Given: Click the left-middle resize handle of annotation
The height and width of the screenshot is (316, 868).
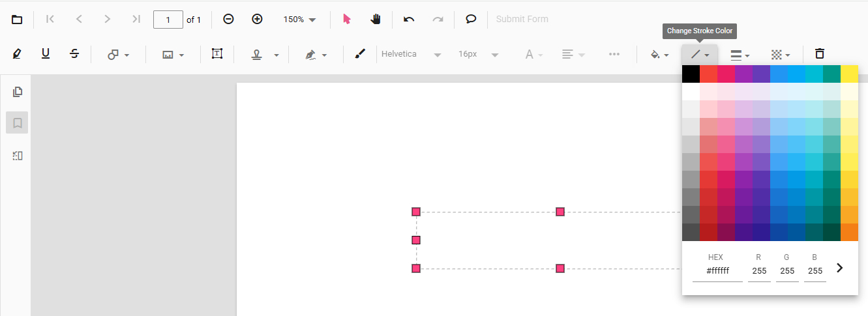Looking at the screenshot, I should (416, 240).
